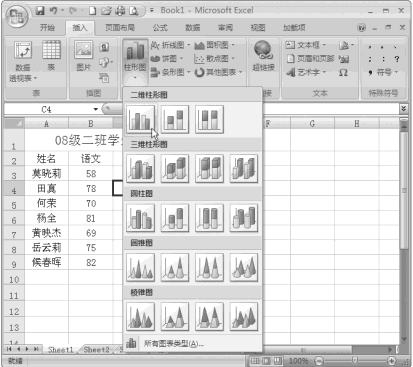Switch to the 审阅 ribbon tab

click(225, 28)
